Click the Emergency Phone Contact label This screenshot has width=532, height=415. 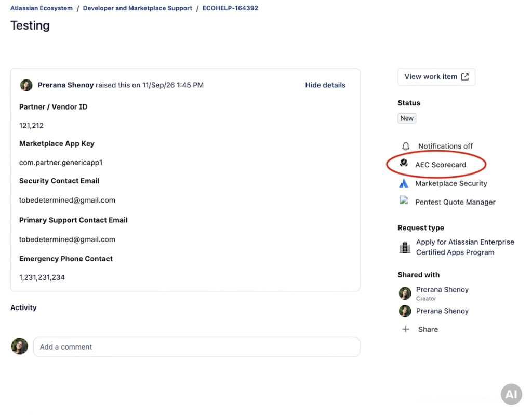click(66, 259)
